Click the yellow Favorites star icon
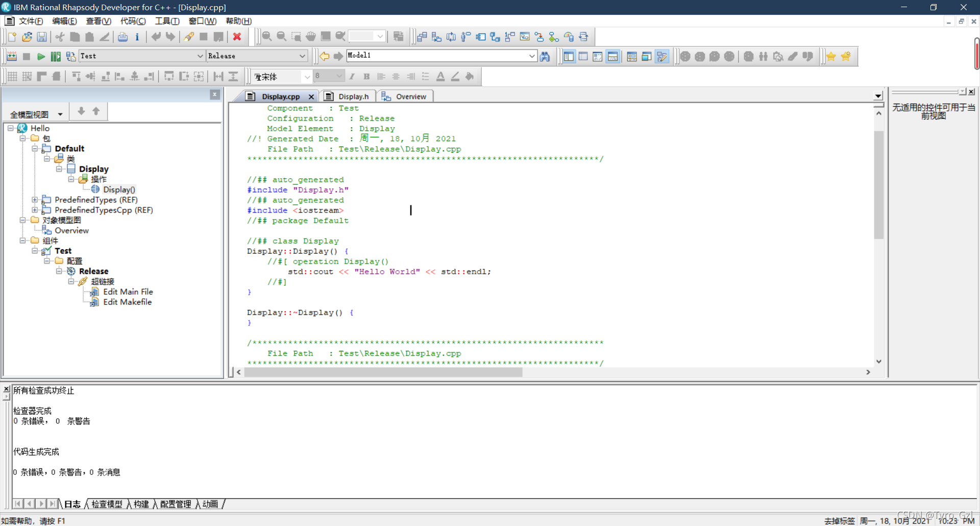980x526 pixels. point(831,56)
